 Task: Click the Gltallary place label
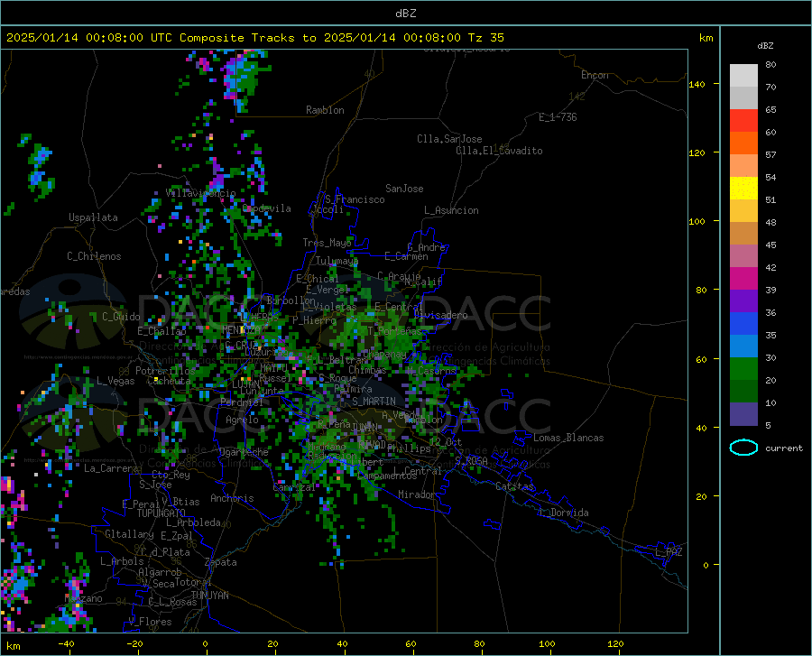pyautogui.click(x=129, y=534)
